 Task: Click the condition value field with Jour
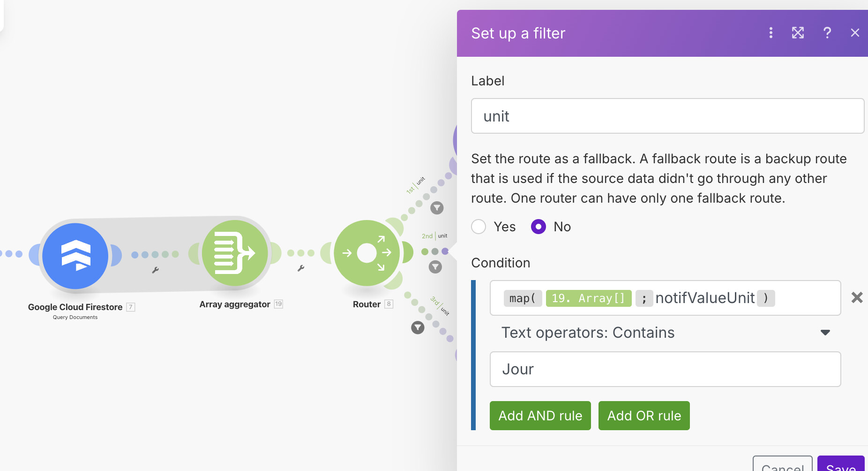[x=666, y=369]
